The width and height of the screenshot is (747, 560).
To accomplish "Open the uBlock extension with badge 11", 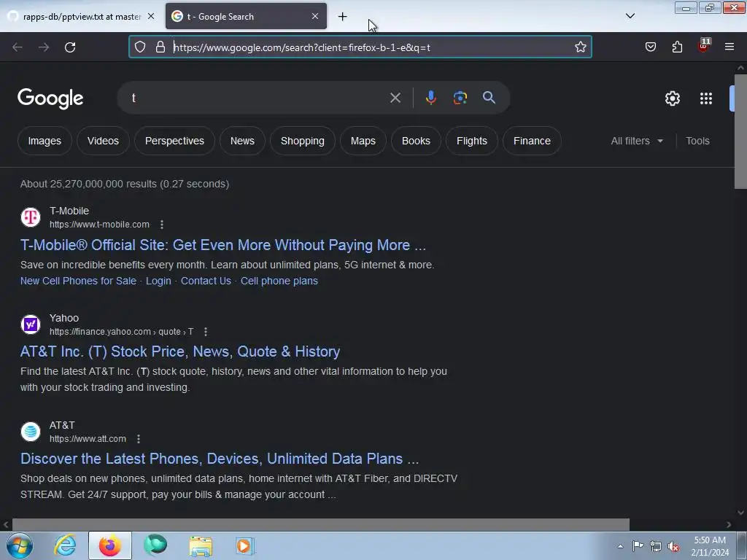I will coord(704,46).
